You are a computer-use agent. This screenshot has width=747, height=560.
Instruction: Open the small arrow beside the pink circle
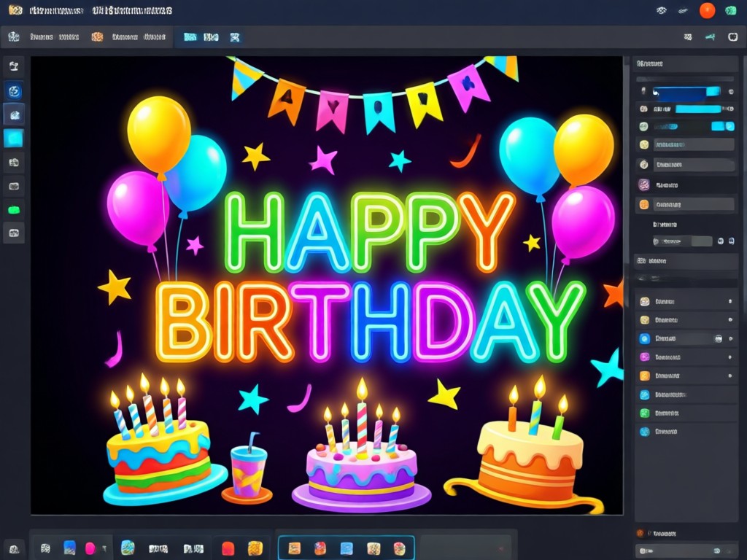[x=104, y=548]
